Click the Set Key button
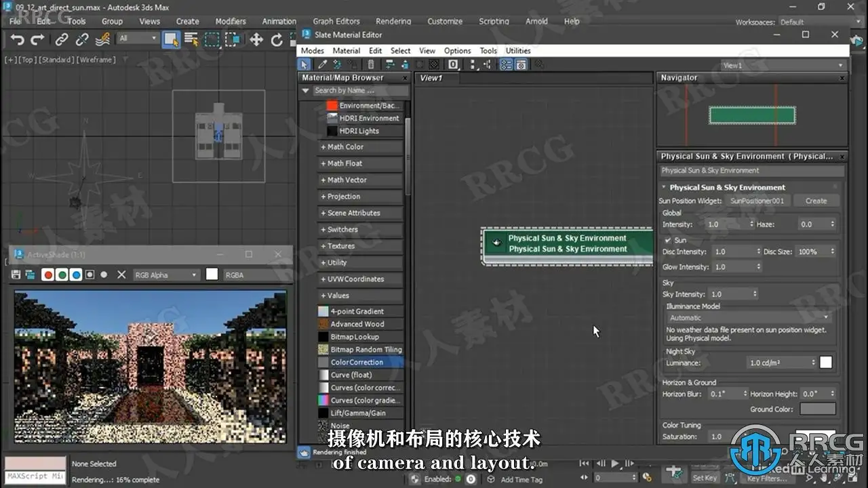This screenshot has height=488, width=868. tap(705, 478)
